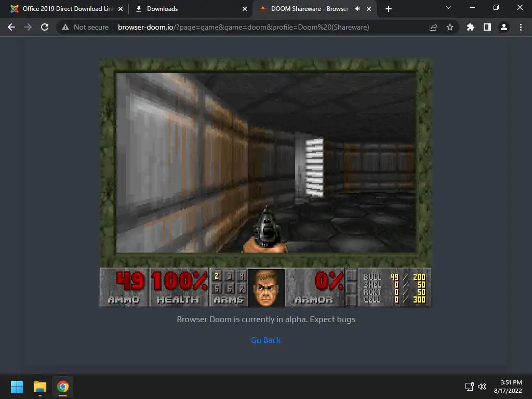The height and width of the screenshot is (399, 532).
Task: Click the CELL ammo row 0/300
Action: tap(394, 300)
